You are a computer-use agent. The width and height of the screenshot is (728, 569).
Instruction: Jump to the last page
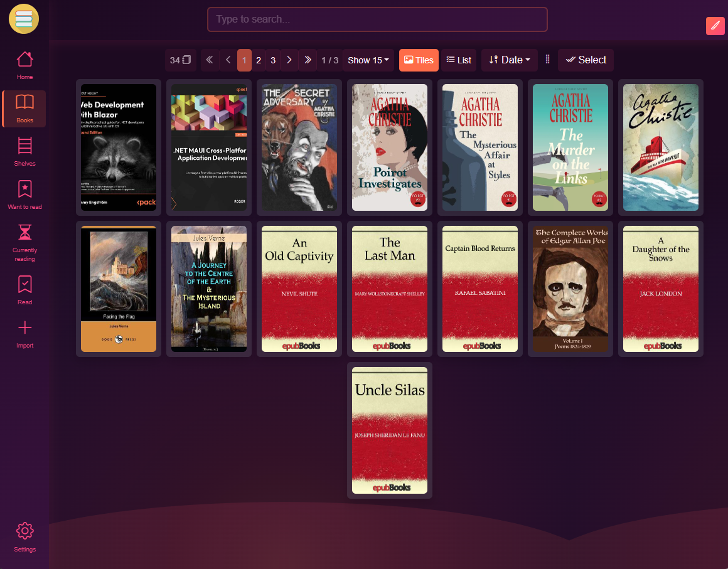[x=308, y=60]
